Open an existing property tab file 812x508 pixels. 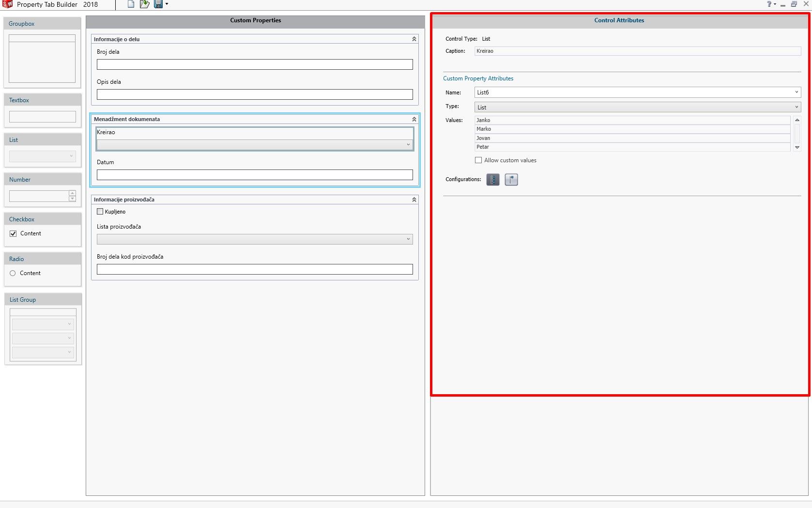[x=144, y=4]
